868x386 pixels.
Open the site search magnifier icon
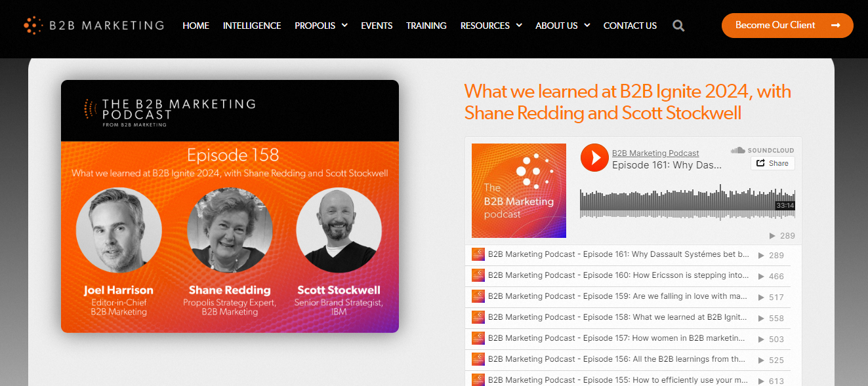coord(678,26)
